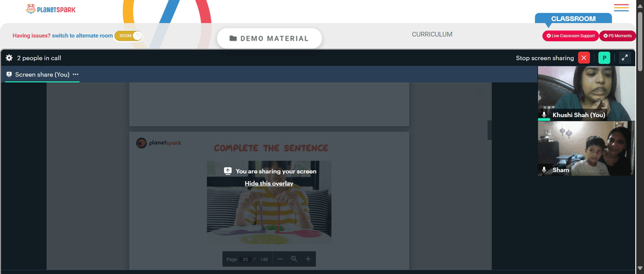Click microphone icon on Khushi Shah tile
The height and width of the screenshot is (274, 644).
(x=544, y=115)
